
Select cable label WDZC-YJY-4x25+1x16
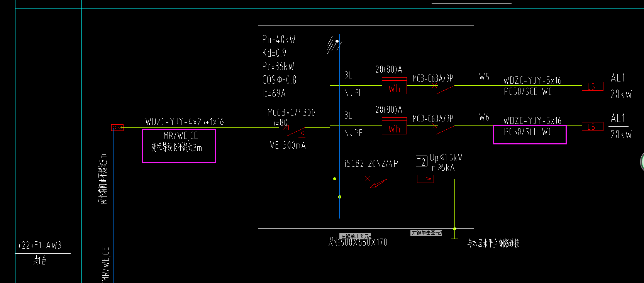185,122
